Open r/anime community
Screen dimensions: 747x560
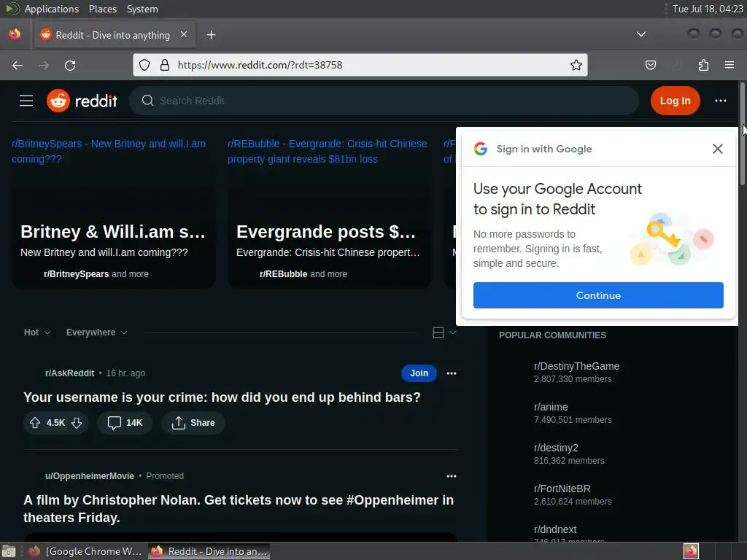[x=551, y=407]
